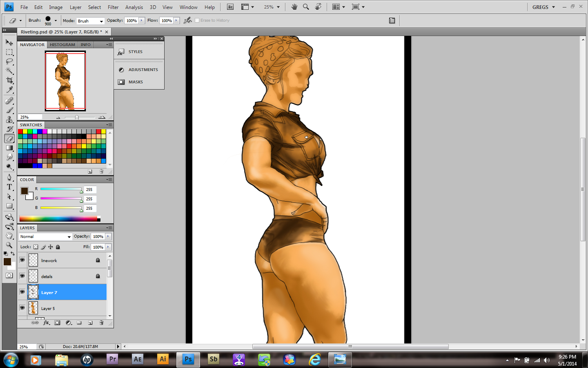Open Illustrator from the taskbar

click(163, 359)
